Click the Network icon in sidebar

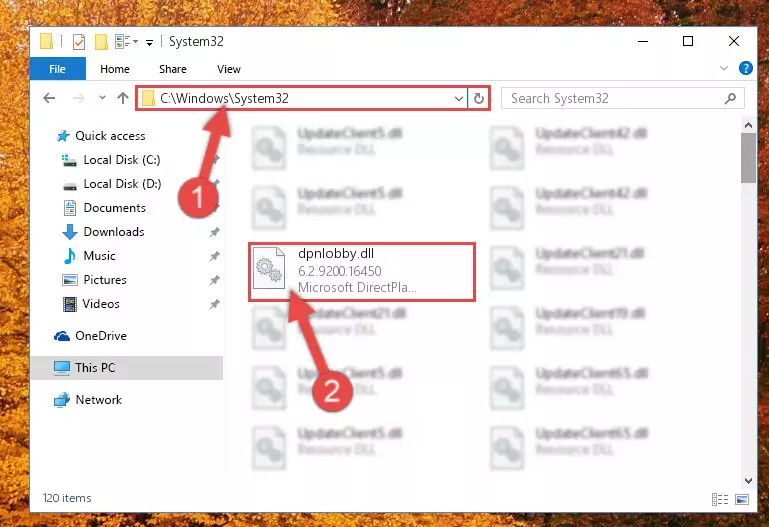(62, 400)
